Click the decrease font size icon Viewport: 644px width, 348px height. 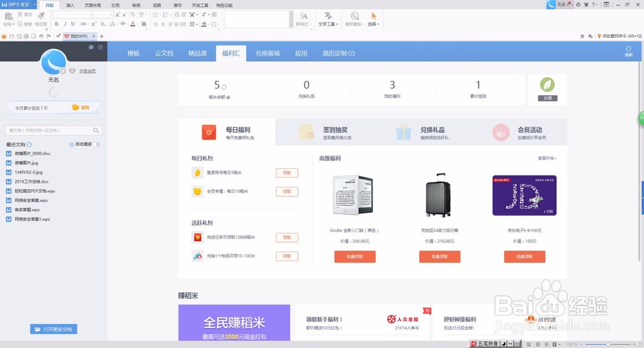tap(124, 15)
